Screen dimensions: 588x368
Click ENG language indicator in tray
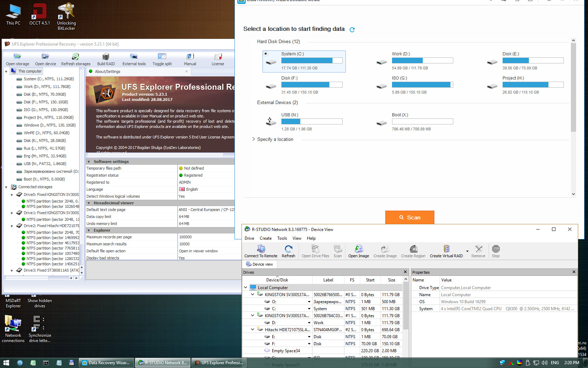coord(555,363)
